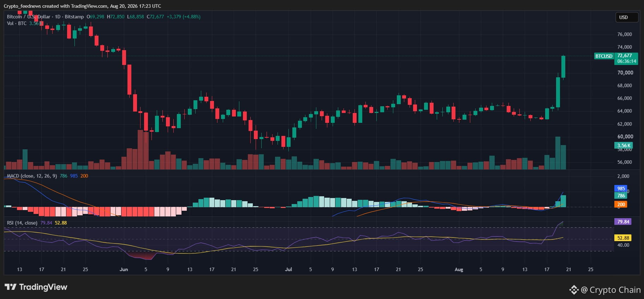Click the purple 79.84 RSI axis label

[623, 222]
